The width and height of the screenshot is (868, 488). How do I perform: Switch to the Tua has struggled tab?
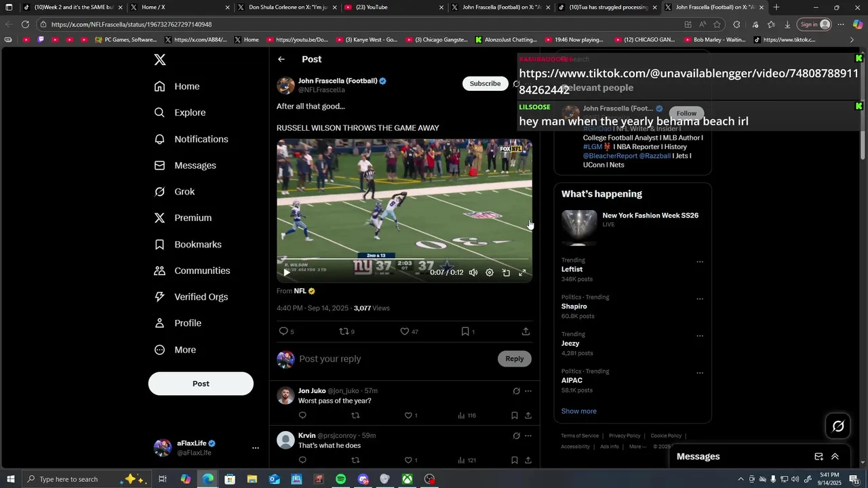[607, 7]
